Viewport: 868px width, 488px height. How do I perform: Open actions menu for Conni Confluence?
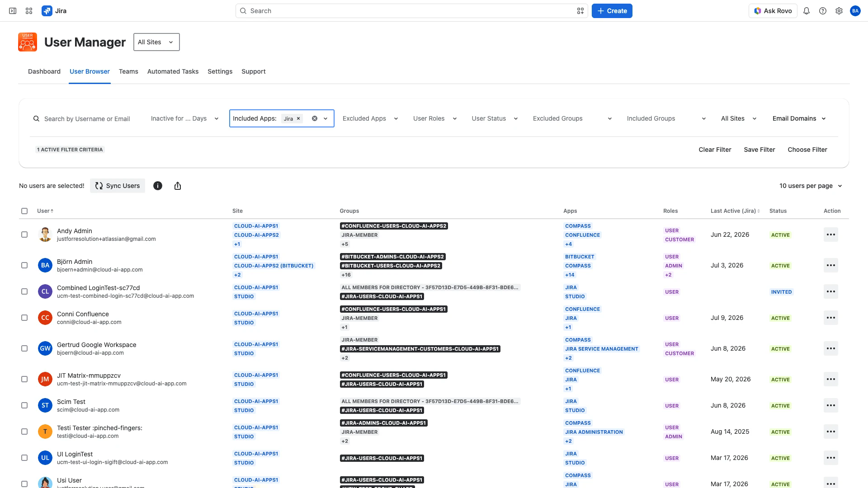[831, 318]
